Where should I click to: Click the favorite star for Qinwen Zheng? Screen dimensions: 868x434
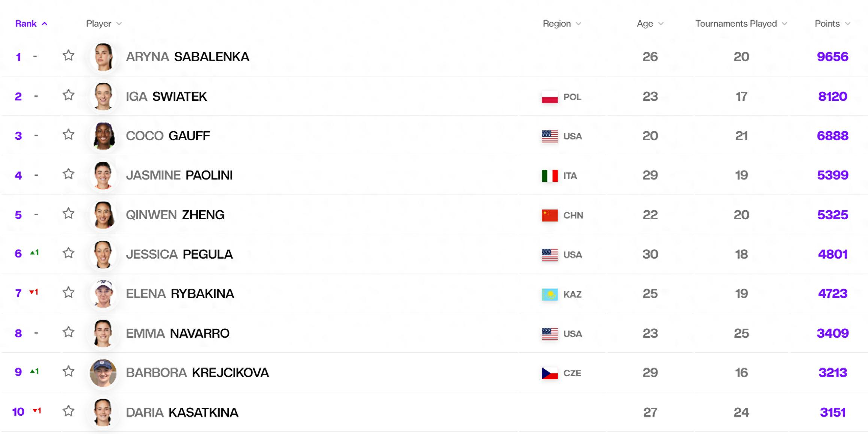68,213
